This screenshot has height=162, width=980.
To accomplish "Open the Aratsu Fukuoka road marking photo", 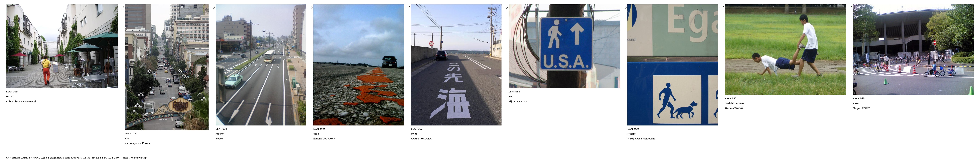I will coord(456,65).
